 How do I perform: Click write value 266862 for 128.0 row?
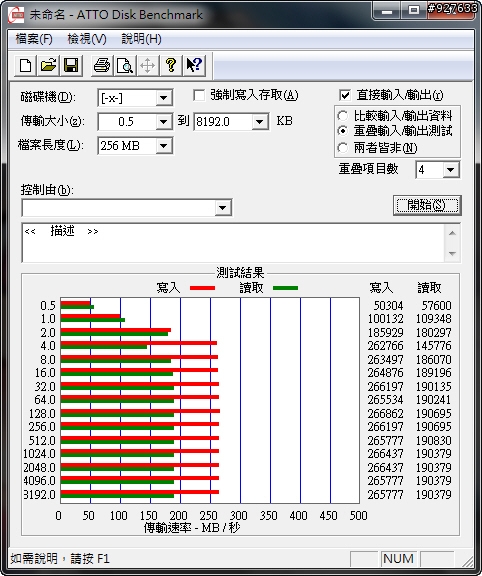(x=385, y=414)
